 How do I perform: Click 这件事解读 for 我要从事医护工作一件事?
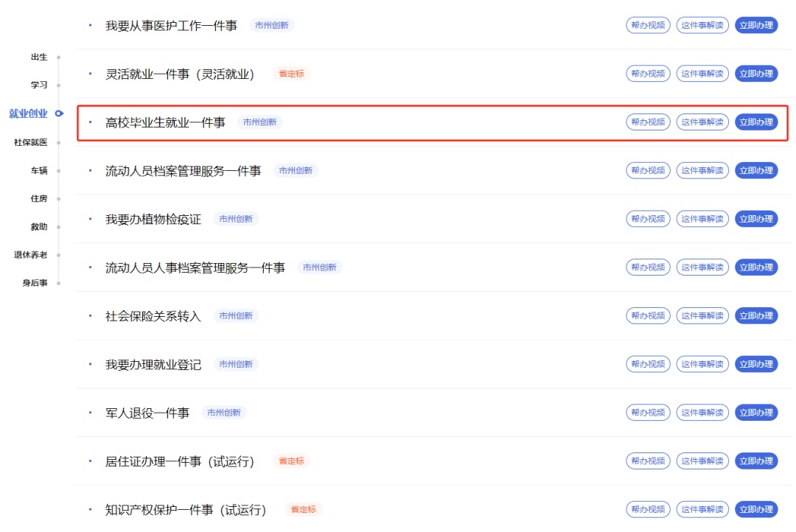point(702,26)
